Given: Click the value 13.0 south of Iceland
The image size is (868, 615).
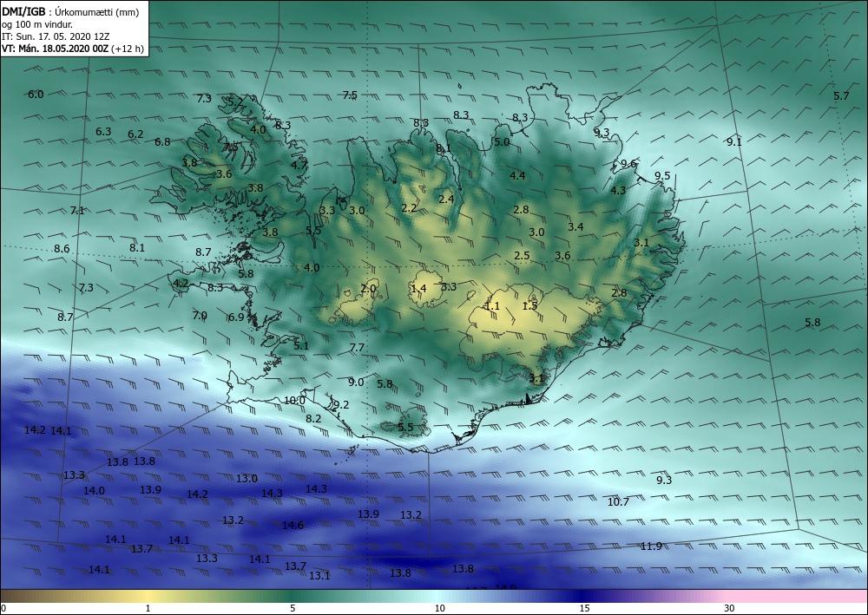Looking at the screenshot, I should pyautogui.click(x=247, y=479).
